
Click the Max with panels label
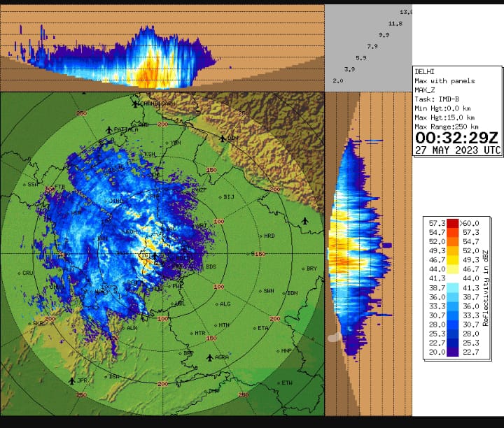point(444,81)
